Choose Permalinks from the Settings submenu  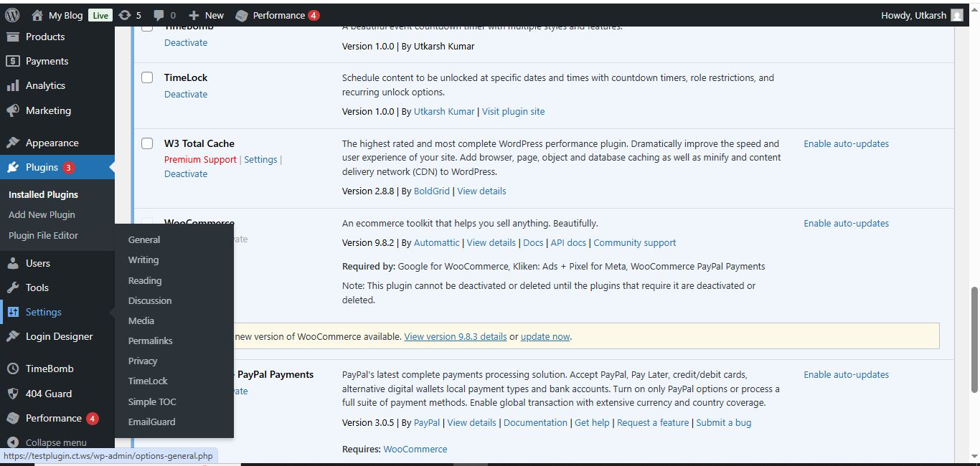pos(150,341)
